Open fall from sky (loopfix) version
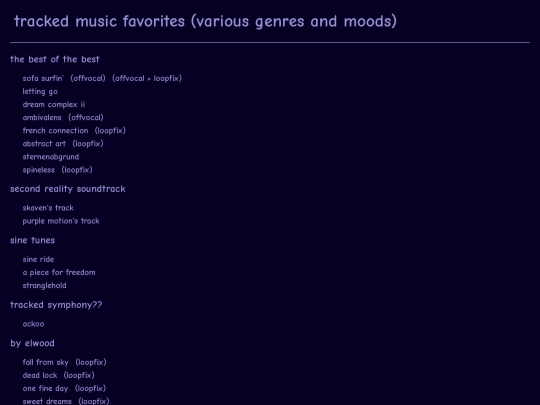 click(91, 362)
